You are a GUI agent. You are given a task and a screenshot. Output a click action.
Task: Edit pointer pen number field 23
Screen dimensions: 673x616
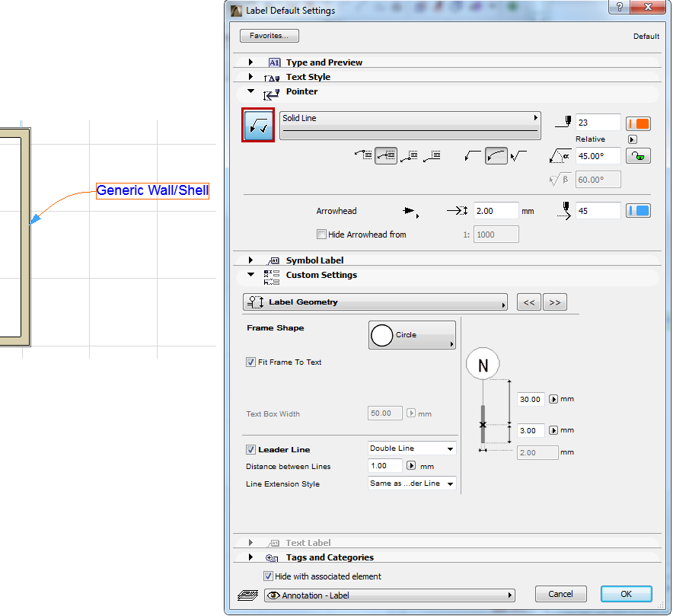[598, 123]
